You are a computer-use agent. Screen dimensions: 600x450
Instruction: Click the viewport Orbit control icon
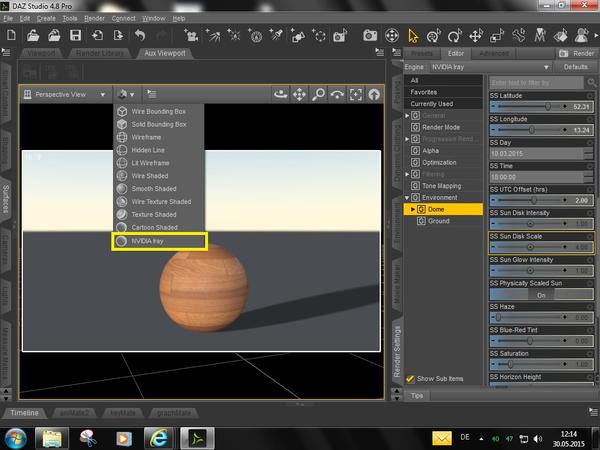coord(280,94)
